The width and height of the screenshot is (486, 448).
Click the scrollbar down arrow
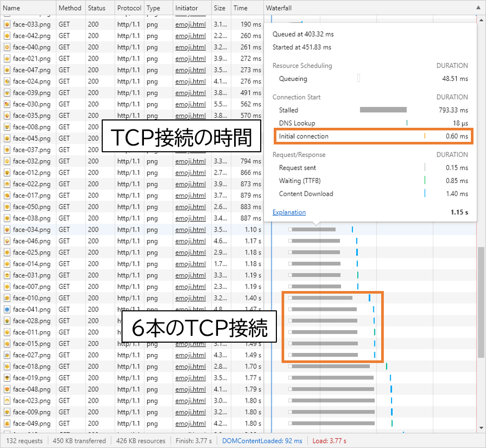coord(481,428)
